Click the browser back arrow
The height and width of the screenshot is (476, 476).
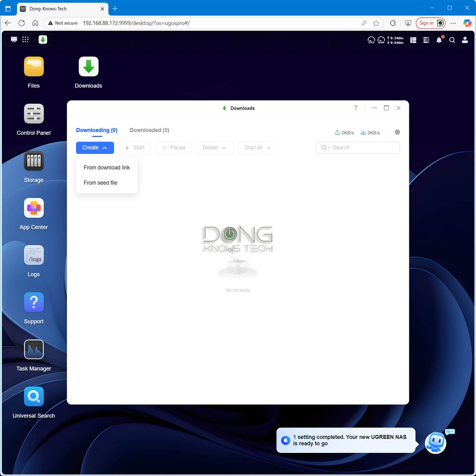tap(8, 23)
